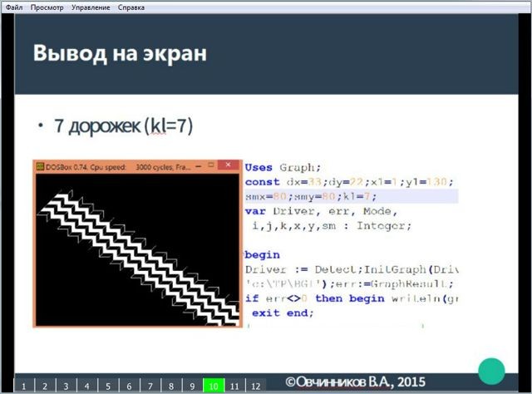532x394 pixels.
Task: Click the Driver := Detect code line
Action: pyautogui.click(x=352, y=269)
